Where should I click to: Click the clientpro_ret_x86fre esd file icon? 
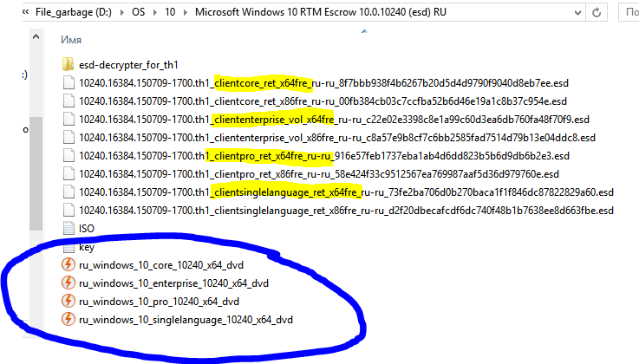click(x=68, y=173)
